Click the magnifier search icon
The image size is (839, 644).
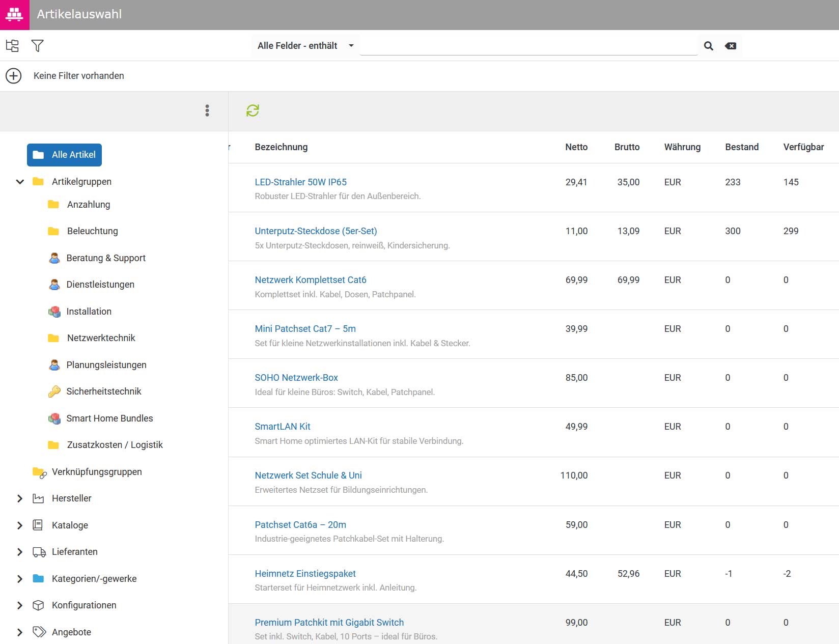click(x=708, y=46)
